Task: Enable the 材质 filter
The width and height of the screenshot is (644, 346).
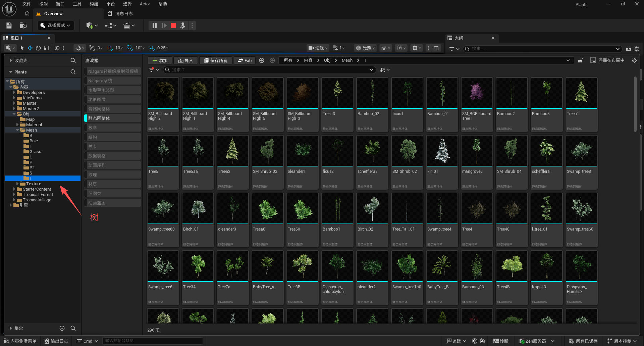Action: pos(112,184)
